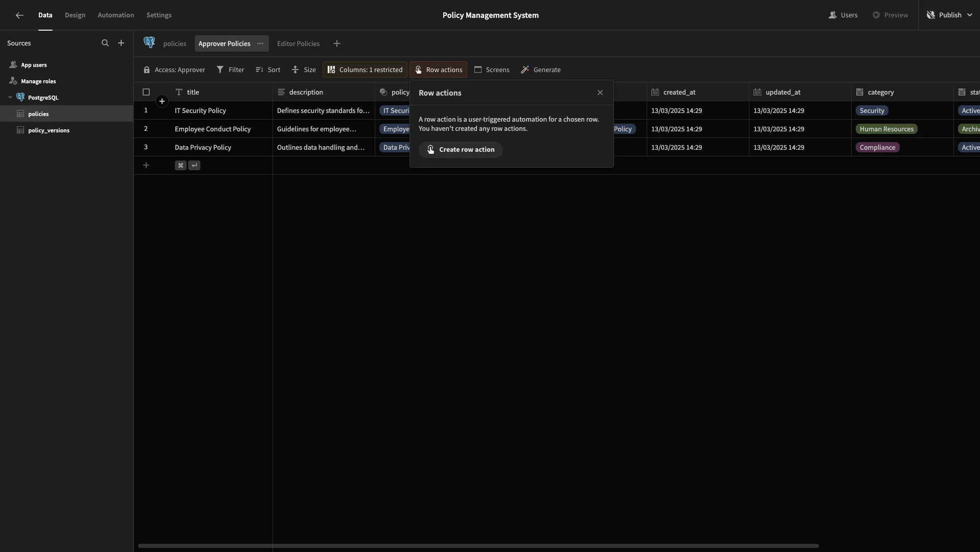Expand the Publish dropdown chevron
Image resolution: width=980 pixels, height=552 pixels.
tap(970, 15)
